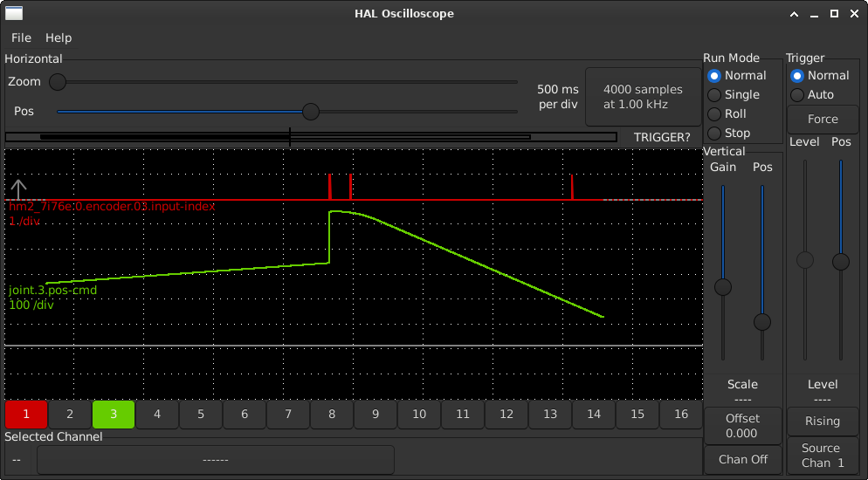Image resolution: width=868 pixels, height=480 pixels.
Task: Select Roll run mode
Action: (x=714, y=114)
